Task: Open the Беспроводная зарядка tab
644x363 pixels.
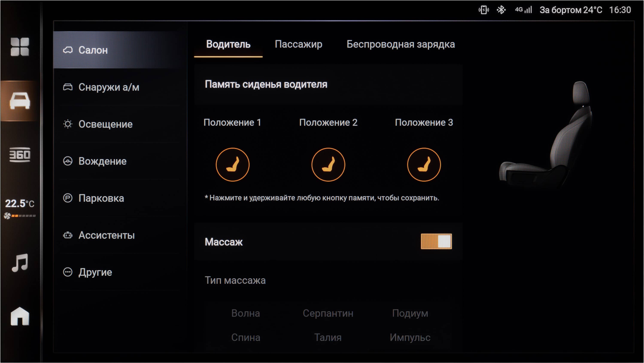Action: (401, 44)
